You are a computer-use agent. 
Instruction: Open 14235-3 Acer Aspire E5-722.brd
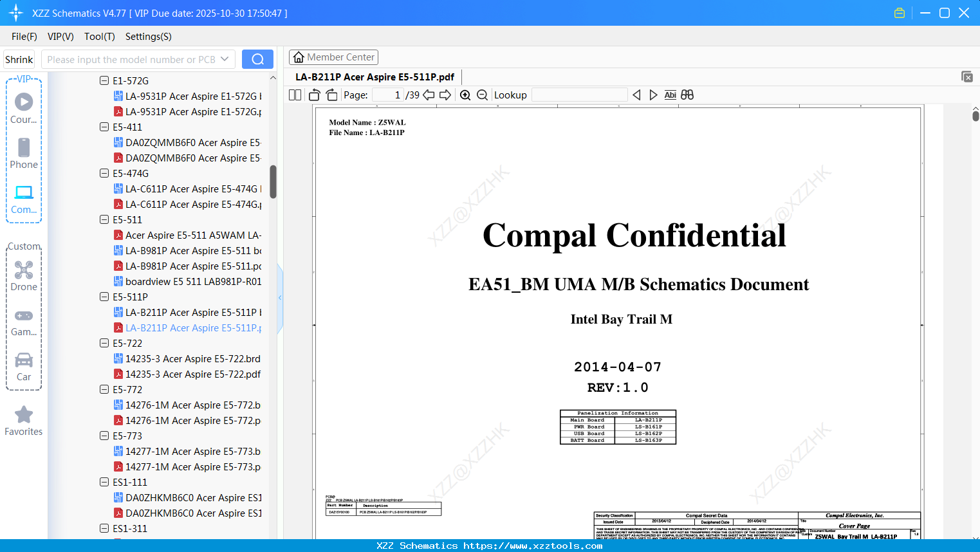[x=187, y=359]
